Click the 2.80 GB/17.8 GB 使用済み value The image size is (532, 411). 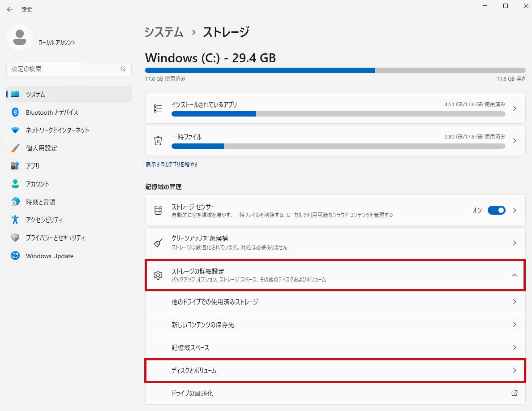tap(475, 137)
